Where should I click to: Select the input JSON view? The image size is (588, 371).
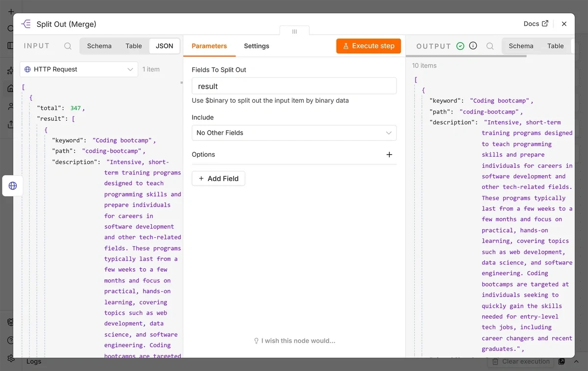[165, 46]
